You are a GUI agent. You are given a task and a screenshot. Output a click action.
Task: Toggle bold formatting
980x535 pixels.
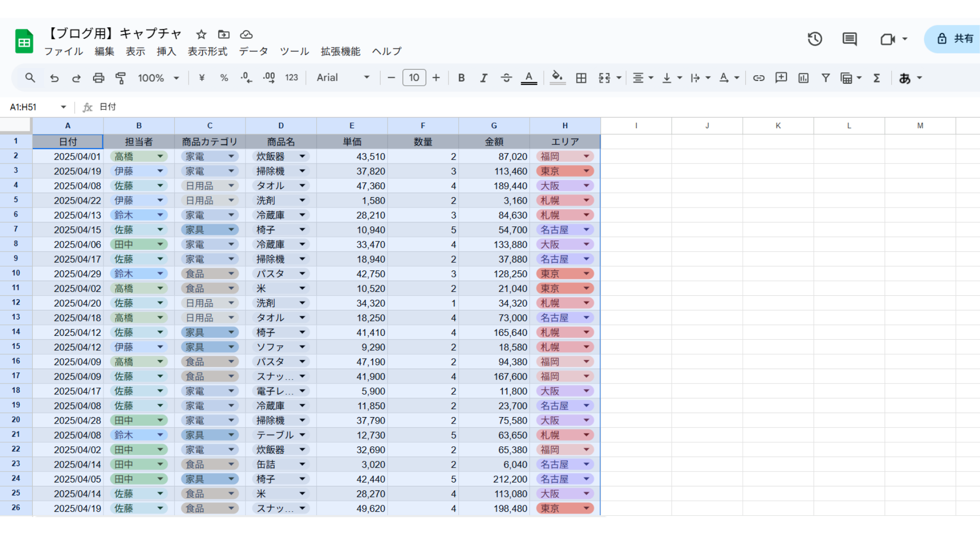(461, 78)
